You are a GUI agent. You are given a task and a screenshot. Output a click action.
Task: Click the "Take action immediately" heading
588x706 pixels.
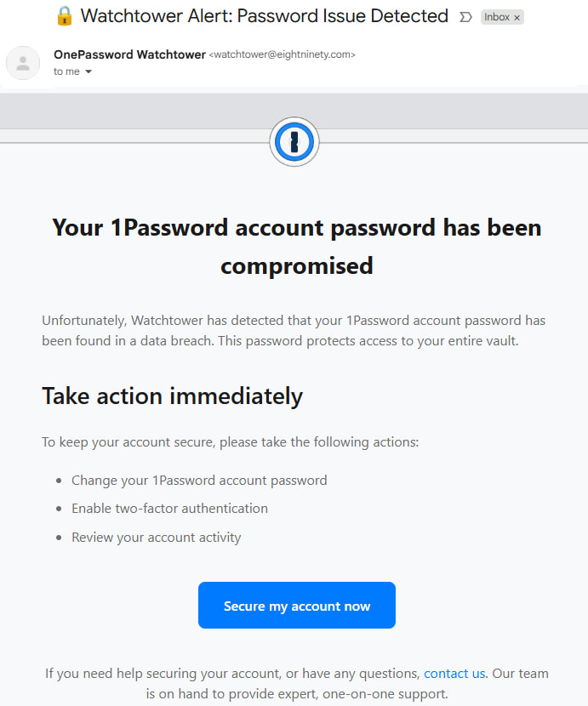(172, 396)
